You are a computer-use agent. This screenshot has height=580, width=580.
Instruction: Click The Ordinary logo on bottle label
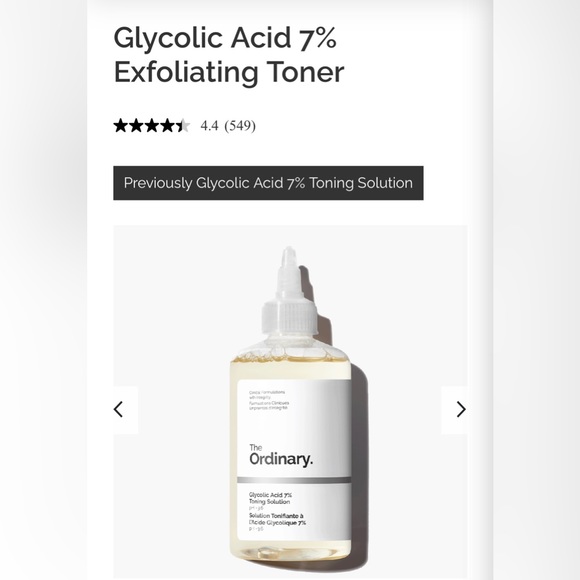pyautogui.click(x=281, y=456)
